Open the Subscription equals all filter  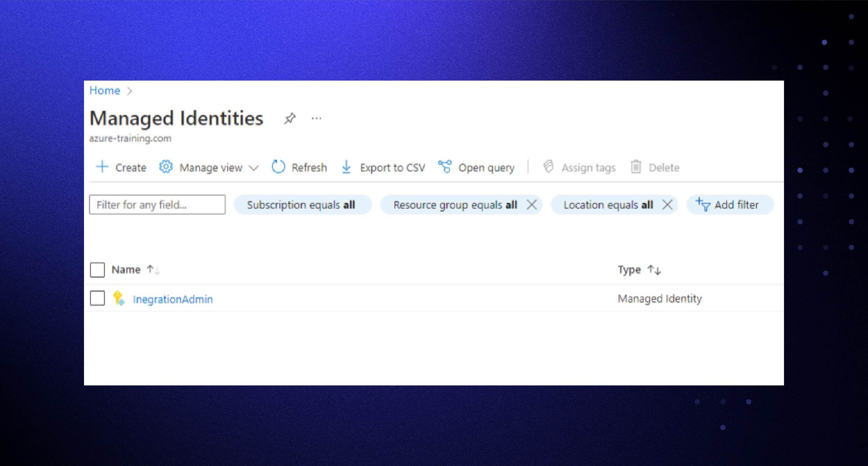point(302,205)
